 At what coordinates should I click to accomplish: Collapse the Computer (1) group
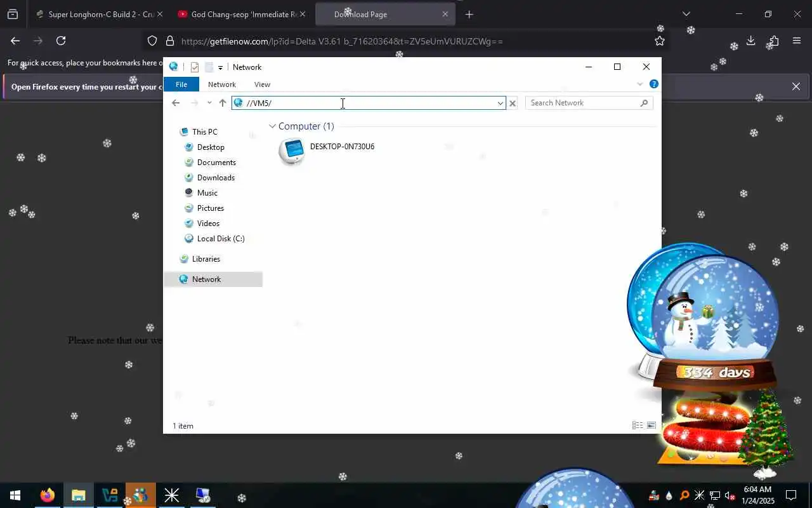click(x=272, y=126)
